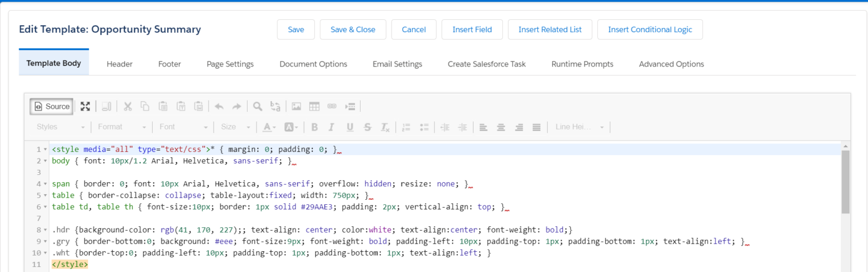868x272 pixels.
Task: Toggle Italic formatting in toolbar
Action: [332, 127]
